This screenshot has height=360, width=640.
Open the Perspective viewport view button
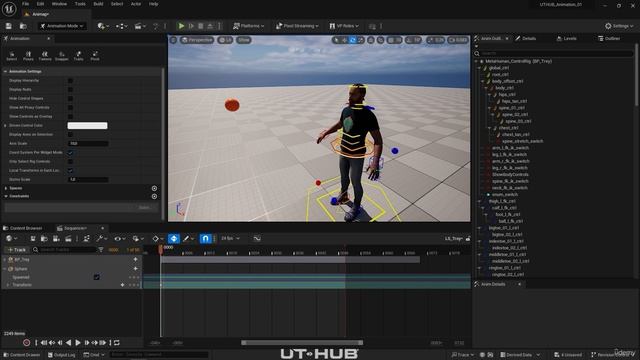pyautogui.click(x=197, y=40)
